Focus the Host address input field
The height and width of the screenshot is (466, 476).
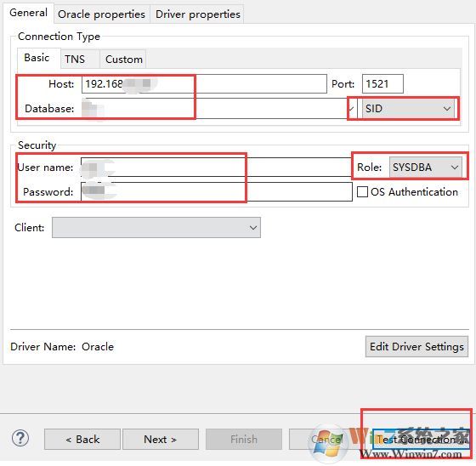[x=204, y=84]
